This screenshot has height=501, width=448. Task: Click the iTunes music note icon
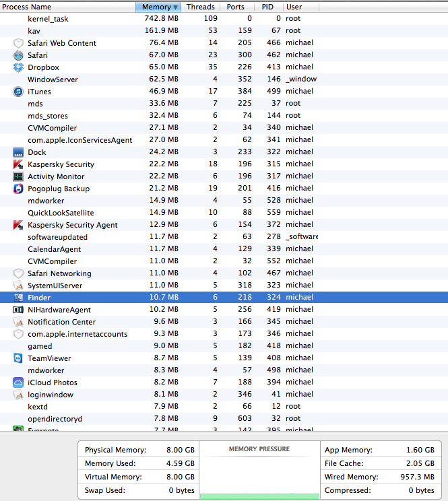point(18,92)
